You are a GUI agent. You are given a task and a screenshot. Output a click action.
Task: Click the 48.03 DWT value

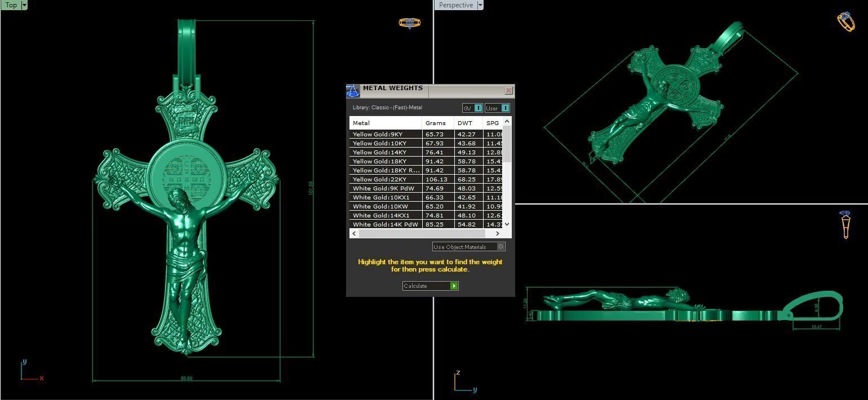click(x=466, y=188)
